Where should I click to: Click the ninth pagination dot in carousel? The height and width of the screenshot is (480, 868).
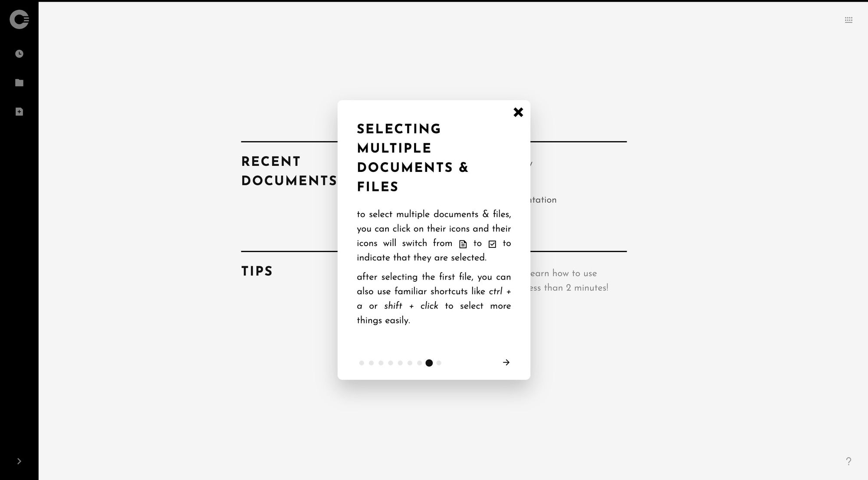pyautogui.click(x=439, y=362)
